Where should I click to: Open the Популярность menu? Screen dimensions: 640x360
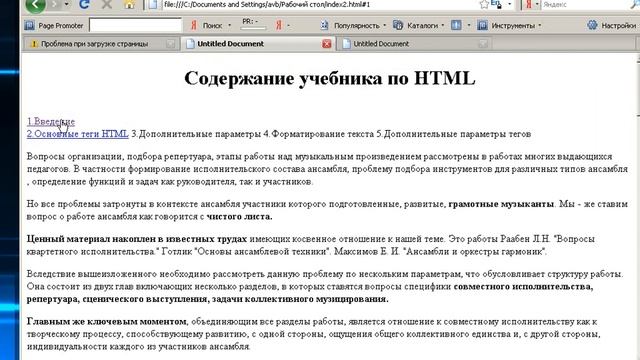pos(353,25)
